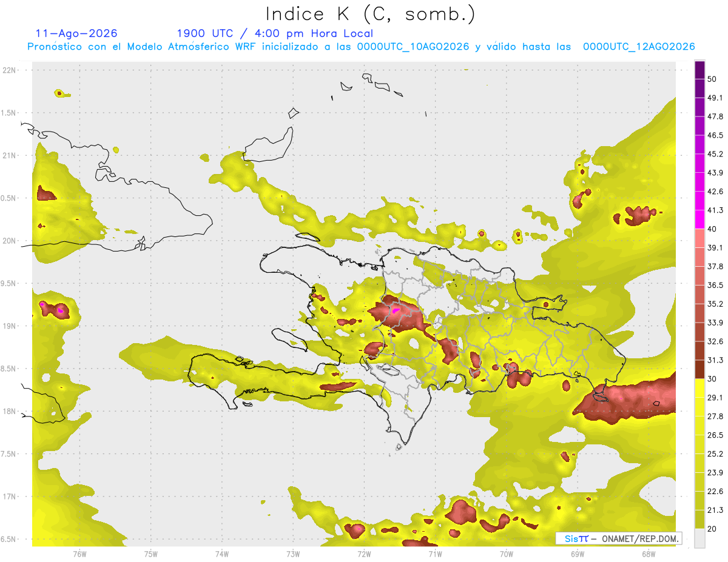Click the "70W" longitude label
The image size is (728, 562).
[x=507, y=554]
